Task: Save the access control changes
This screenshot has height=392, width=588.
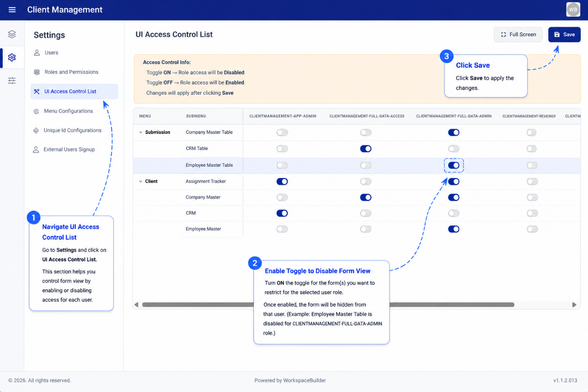Action: tap(564, 35)
